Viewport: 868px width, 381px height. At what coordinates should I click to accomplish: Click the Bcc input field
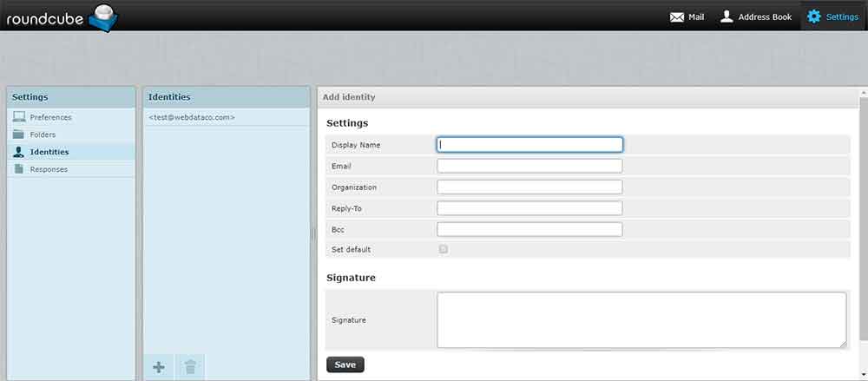(x=529, y=229)
